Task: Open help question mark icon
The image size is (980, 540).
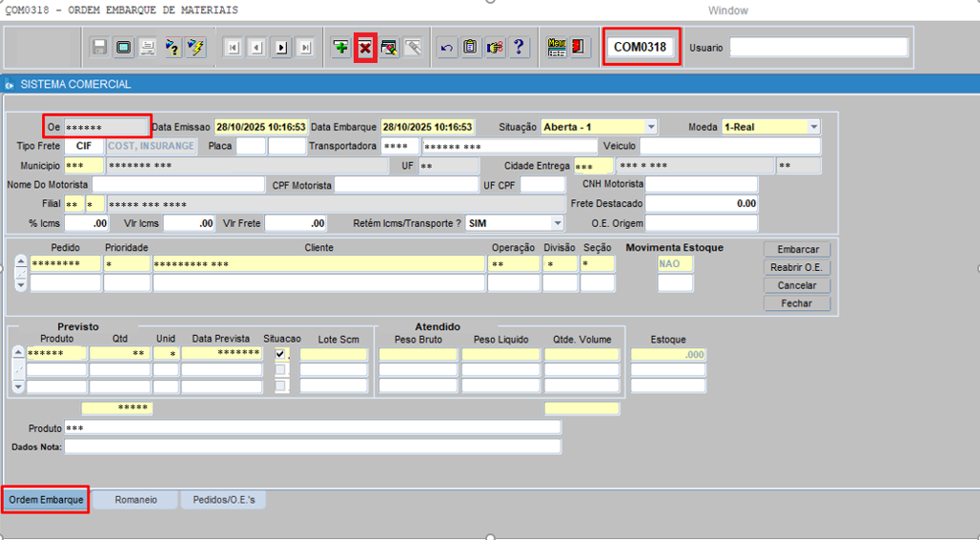Action: [x=519, y=47]
